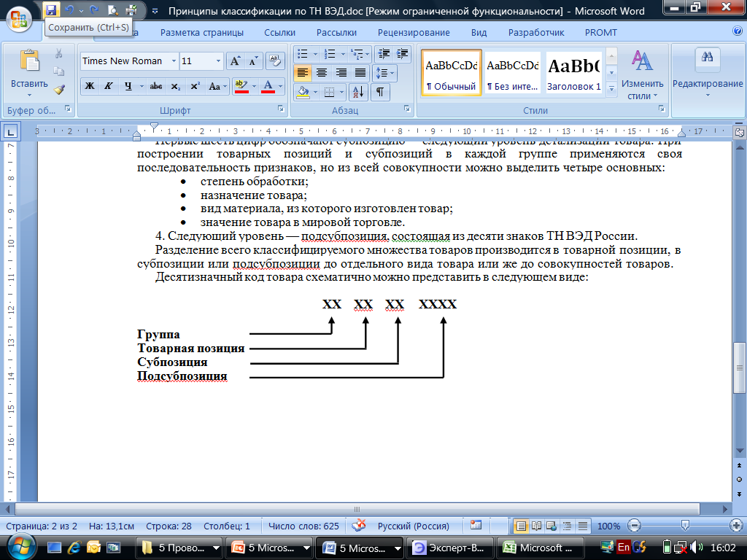Image resolution: width=747 pixels, height=560 pixels.
Task: Open the Office Button menu
Action: point(18,19)
